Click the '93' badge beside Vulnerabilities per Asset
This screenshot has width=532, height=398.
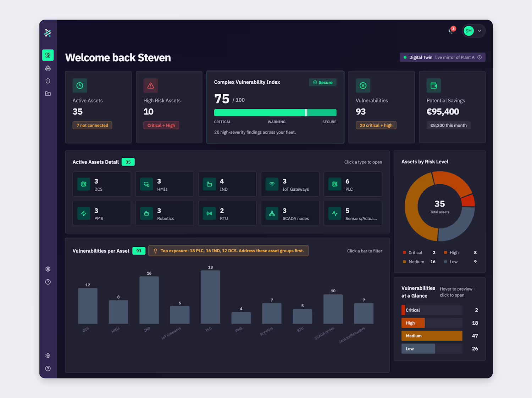(x=139, y=251)
